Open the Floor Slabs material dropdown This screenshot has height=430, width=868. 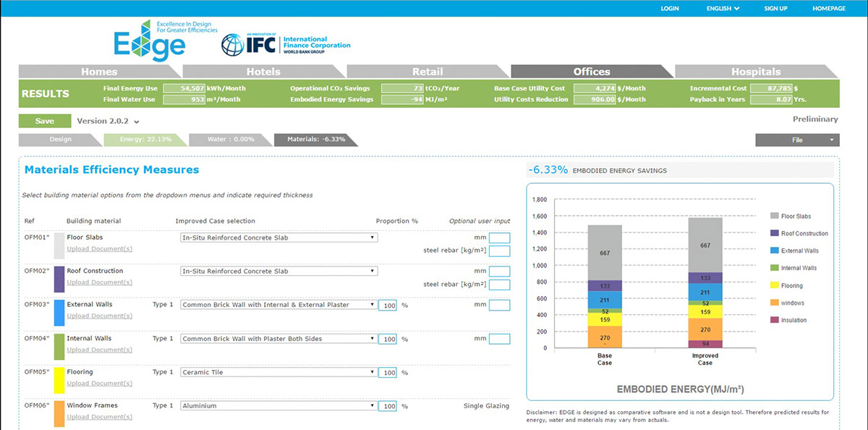point(278,237)
